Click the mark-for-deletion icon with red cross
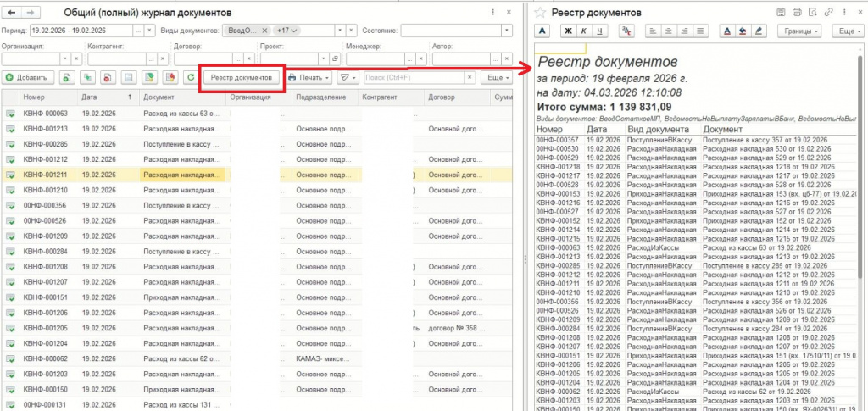This screenshot has height=411, width=868. pyautogui.click(x=108, y=78)
